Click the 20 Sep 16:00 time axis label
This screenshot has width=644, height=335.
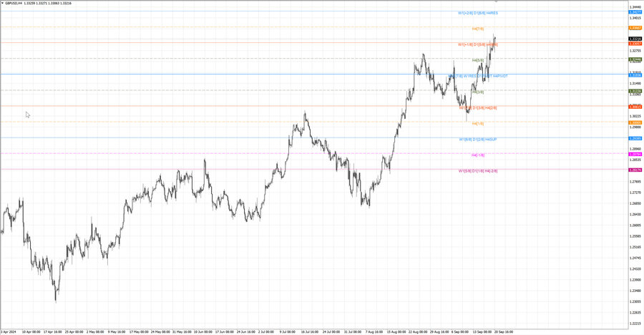(503, 331)
